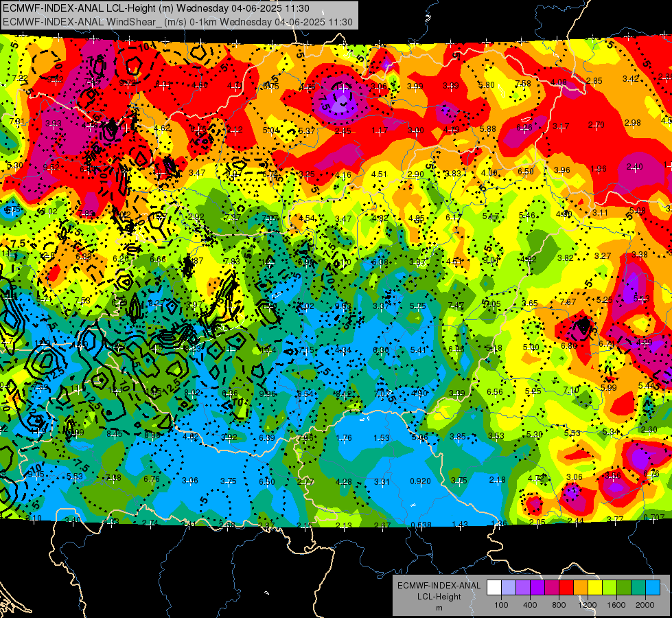Click the grid value 2.90

click(416, 174)
